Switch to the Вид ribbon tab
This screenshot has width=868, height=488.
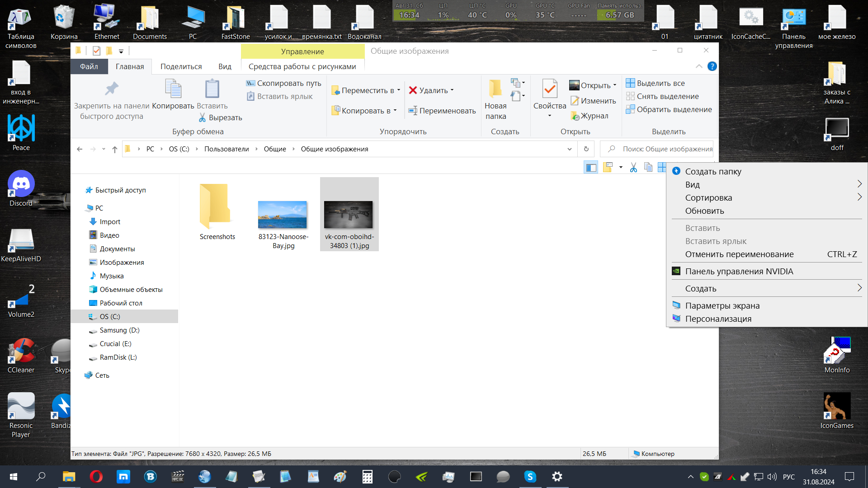(225, 66)
